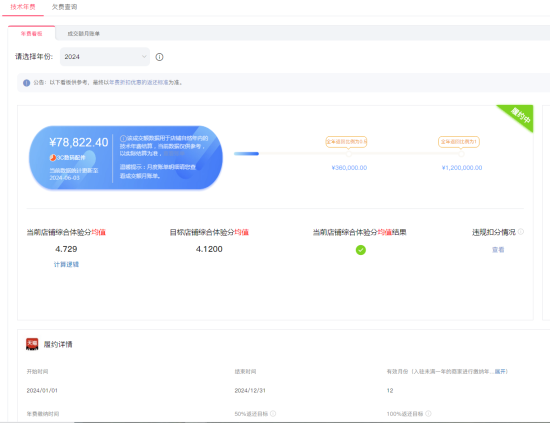550x423 pixels.
Task: Switch to the 欠费查询 tab
Action: pos(65,7)
